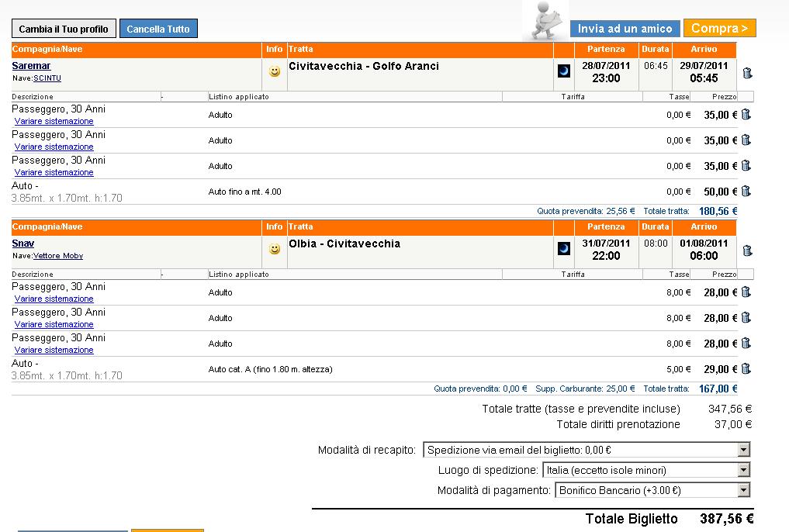Click night moon icon for Civitavecchia - Golfo Aranci

(563, 71)
